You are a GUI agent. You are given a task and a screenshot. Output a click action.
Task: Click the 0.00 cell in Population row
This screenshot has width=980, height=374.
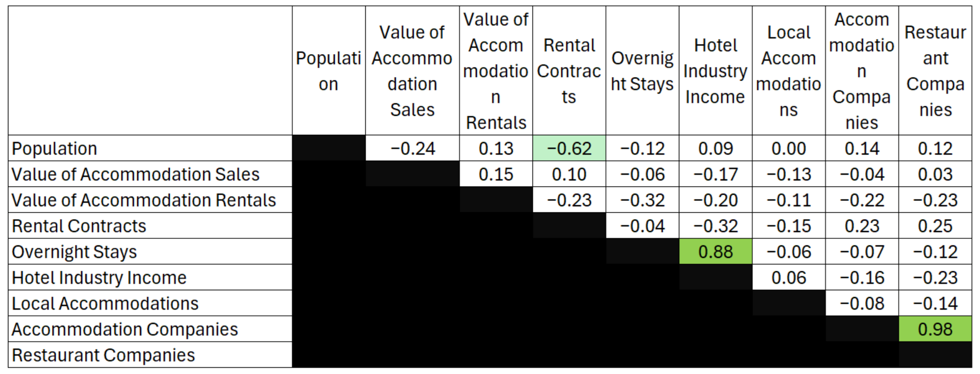(x=789, y=148)
